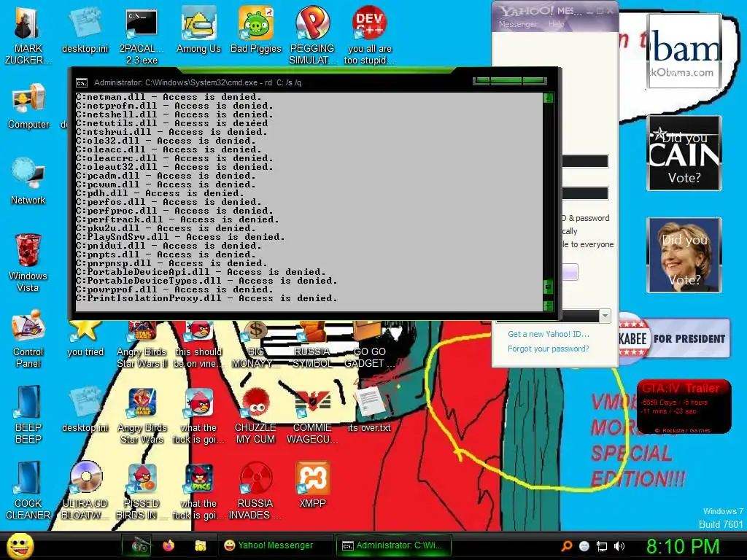Open 'its over.txt' text file

click(x=369, y=410)
